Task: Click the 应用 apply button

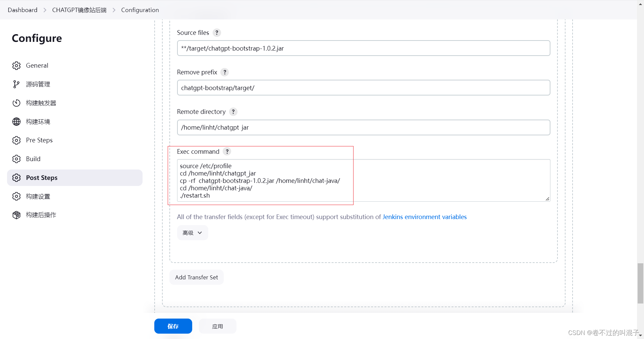Action: 217,326
